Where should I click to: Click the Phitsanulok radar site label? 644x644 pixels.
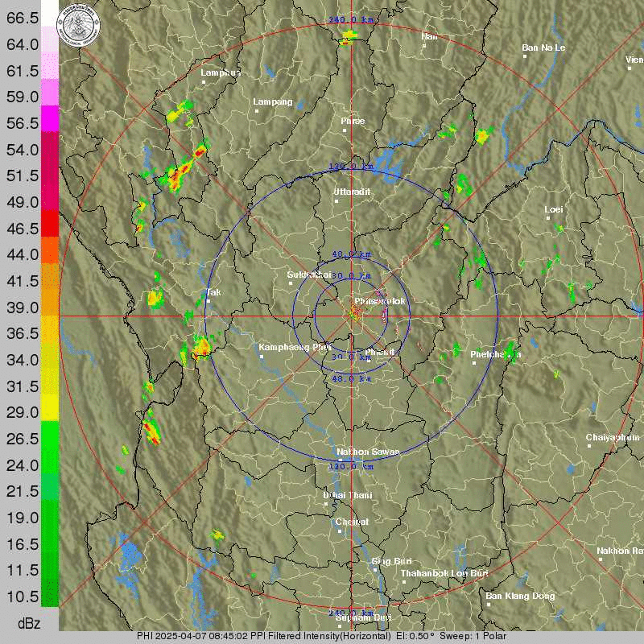[x=380, y=301]
